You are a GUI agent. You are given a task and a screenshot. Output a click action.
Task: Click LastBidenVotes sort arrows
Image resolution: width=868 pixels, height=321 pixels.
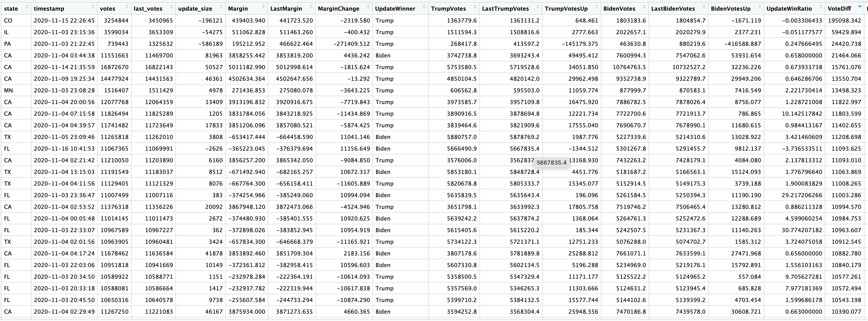704,7
